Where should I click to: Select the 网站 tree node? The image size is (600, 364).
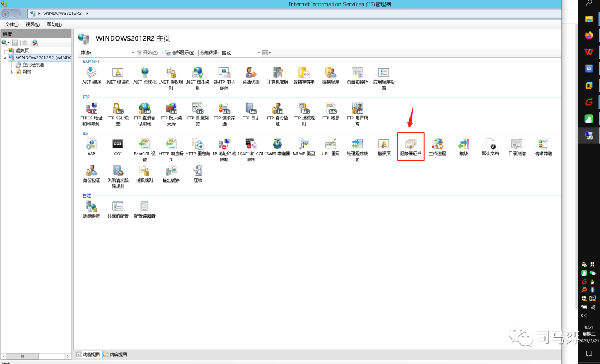click(27, 72)
